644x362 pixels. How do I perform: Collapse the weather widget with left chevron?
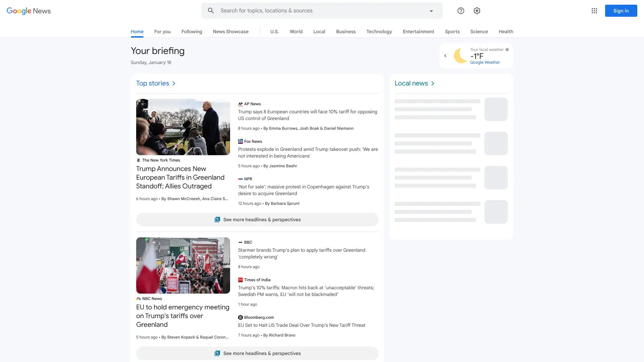tap(445, 56)
